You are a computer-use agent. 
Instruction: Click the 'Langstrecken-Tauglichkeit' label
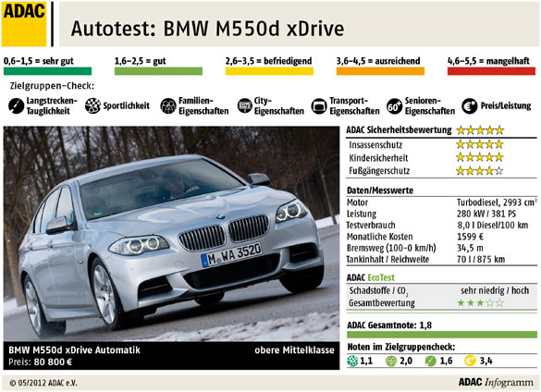[52, 105]
